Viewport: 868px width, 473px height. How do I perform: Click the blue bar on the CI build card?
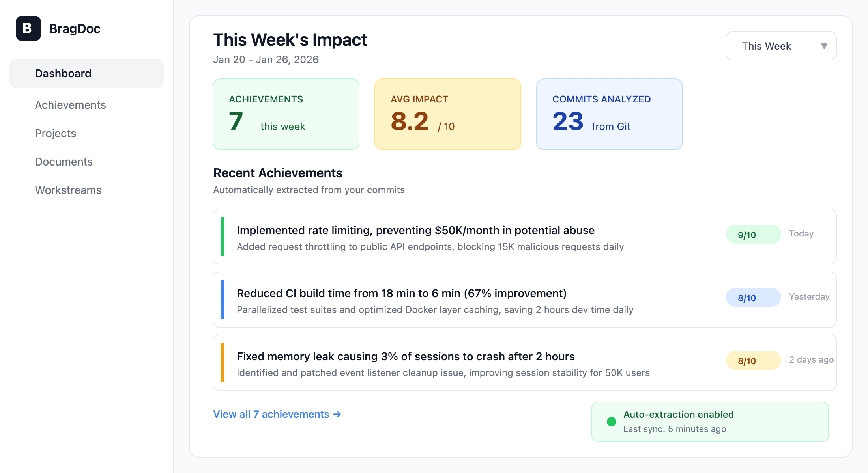pyautogui.click(x=223, y=300)
